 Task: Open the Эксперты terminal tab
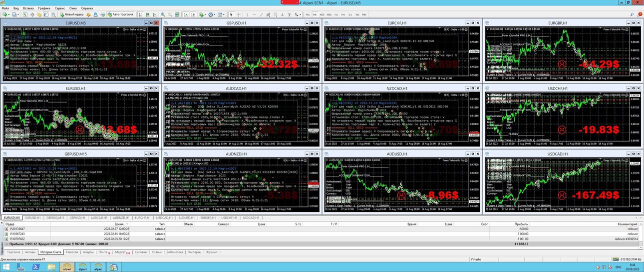[194, 252]
